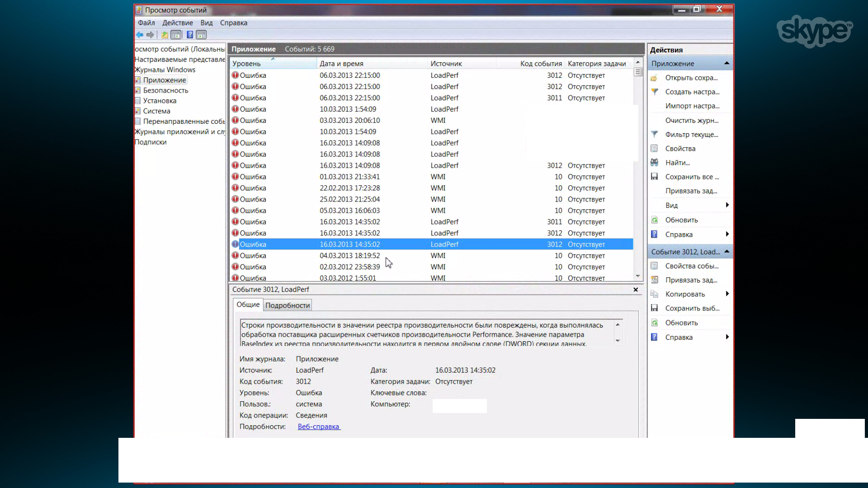
Task: Click the attach task icon under Событие 3012
Action: pyautogui.click(x=654, y=280)
